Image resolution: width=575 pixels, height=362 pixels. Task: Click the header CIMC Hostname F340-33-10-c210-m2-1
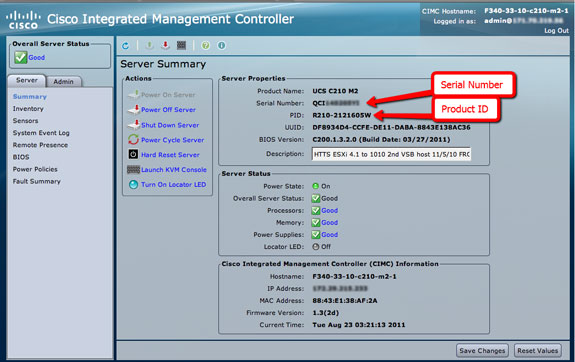526,11
